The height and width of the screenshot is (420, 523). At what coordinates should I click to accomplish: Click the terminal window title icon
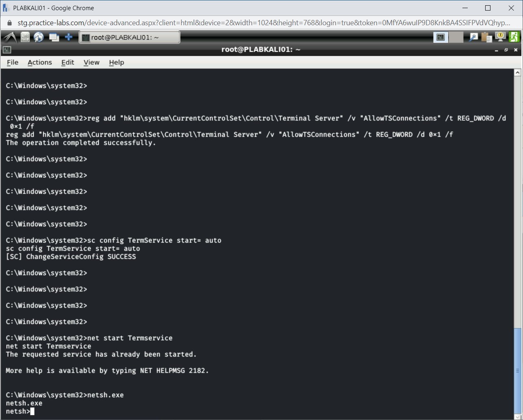[7, 50]
